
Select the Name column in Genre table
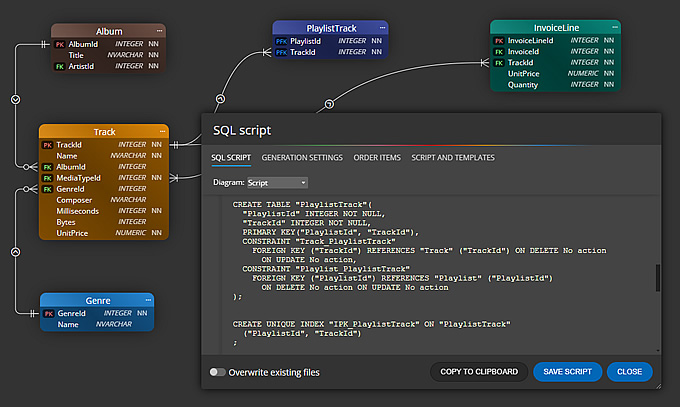tap(97, 325)
